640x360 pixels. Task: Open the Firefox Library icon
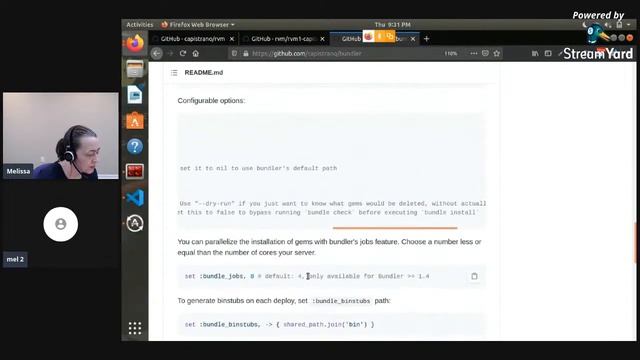(535, 53)
